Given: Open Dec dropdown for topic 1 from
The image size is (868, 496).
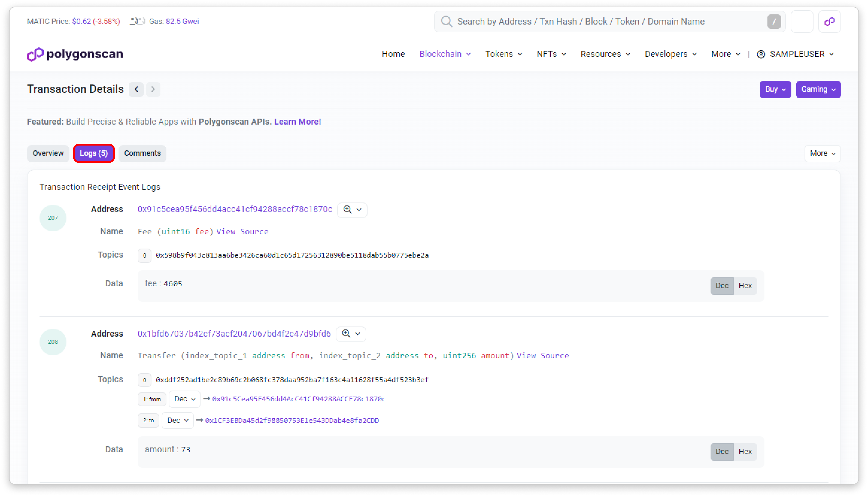Looking at the screenshot, I should click(x=184, y=399).
